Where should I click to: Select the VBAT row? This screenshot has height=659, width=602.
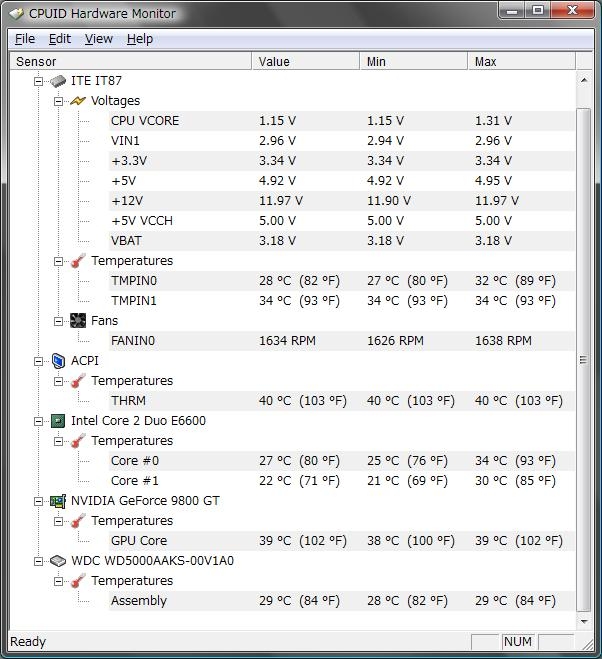pyautogui.click(x=342, y=241)
